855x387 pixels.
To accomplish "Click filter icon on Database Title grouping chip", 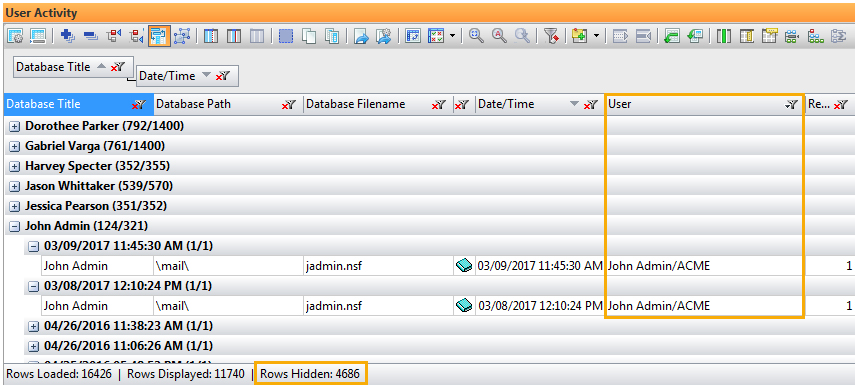I will click(118, 67).
